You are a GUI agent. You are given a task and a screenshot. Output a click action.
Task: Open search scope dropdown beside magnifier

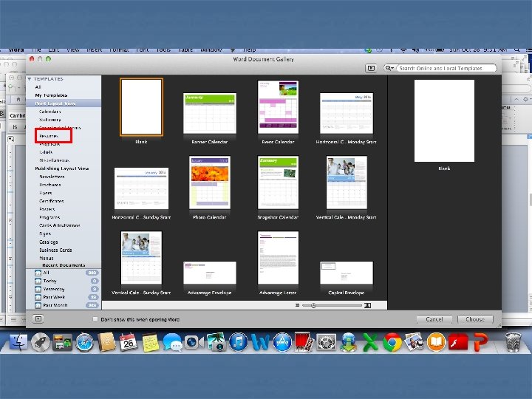(x=389, y=68)
